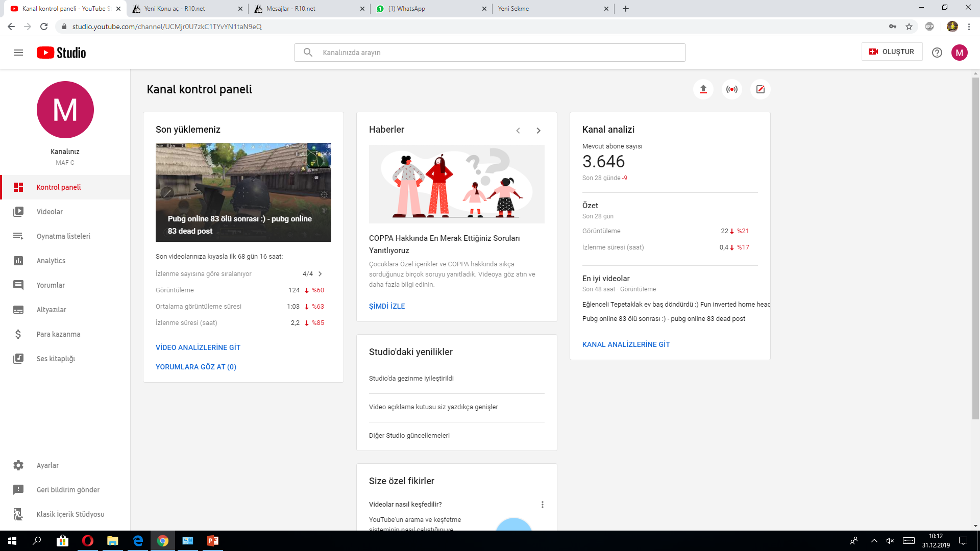The height and width of the screenshot is (551, 980).
Task: Click the OLUŞTUR create button
Action: (x=892, y=52)
